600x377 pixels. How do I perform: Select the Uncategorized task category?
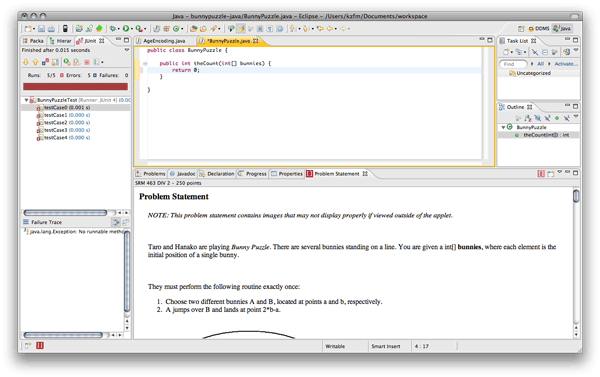[530, 73]
